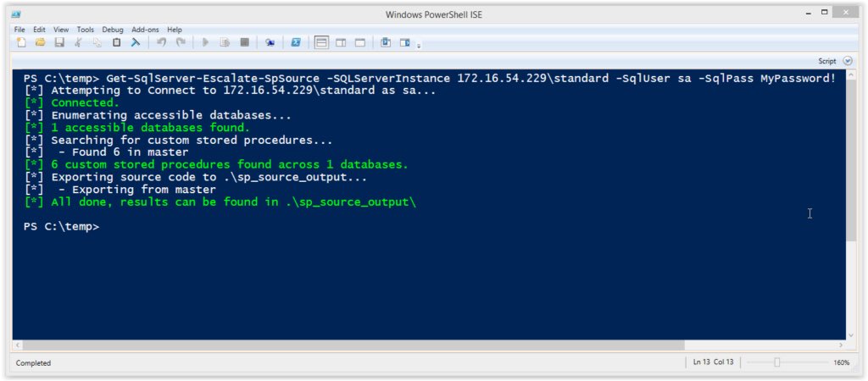This screenshot has height=381, width=868.
Task: Click the 'PS C:\temp>' prompt input line
Action: coord(61,227)
